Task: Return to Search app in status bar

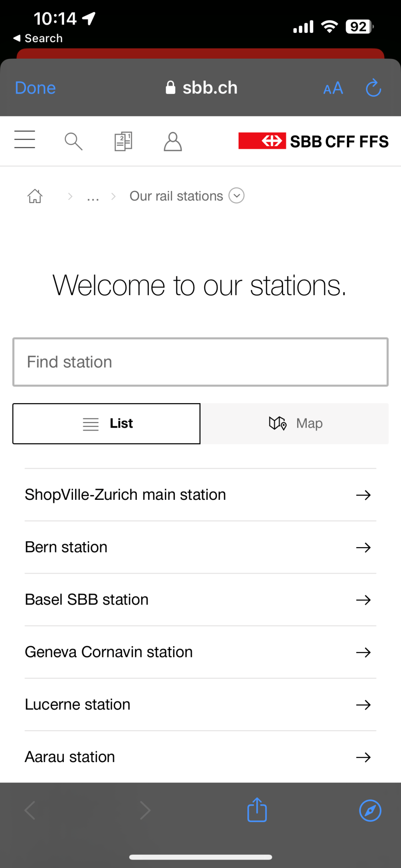Action: (x=38, y=39)
